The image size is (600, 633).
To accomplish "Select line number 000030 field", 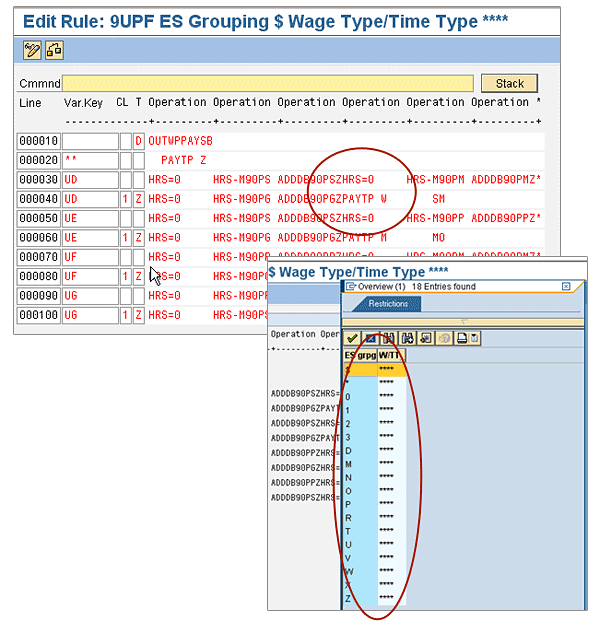I will click(38, 178).
